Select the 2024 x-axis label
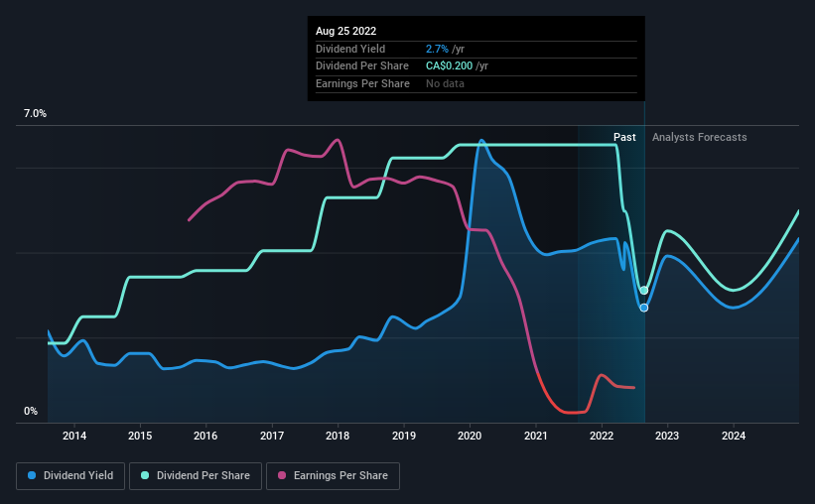Screen dimensions: 815x504 pos(734,436)
